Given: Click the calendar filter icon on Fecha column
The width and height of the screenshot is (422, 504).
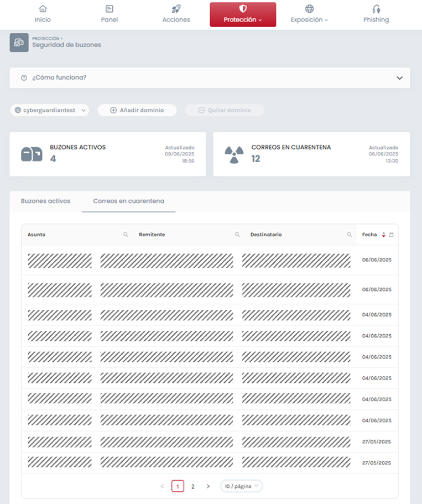Looking at the screenshot, I should [x=391, y=235].
